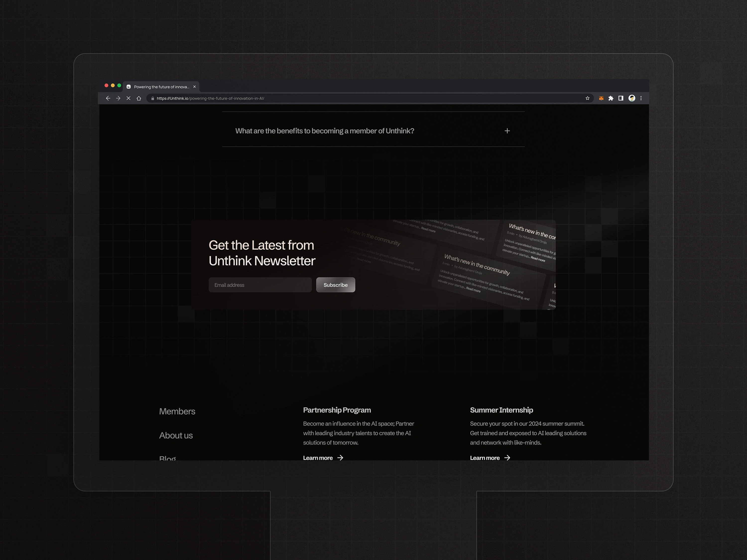Bookmark this page with the star icon
The height and width of the screenshot is (560, 747).
(587, 98)
